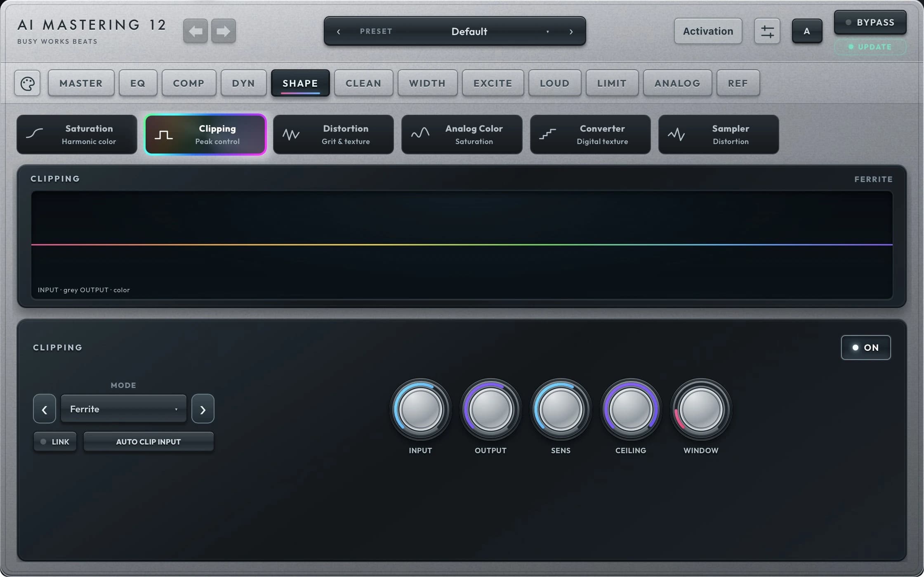Switch to the DYN tab

(243, 83)
